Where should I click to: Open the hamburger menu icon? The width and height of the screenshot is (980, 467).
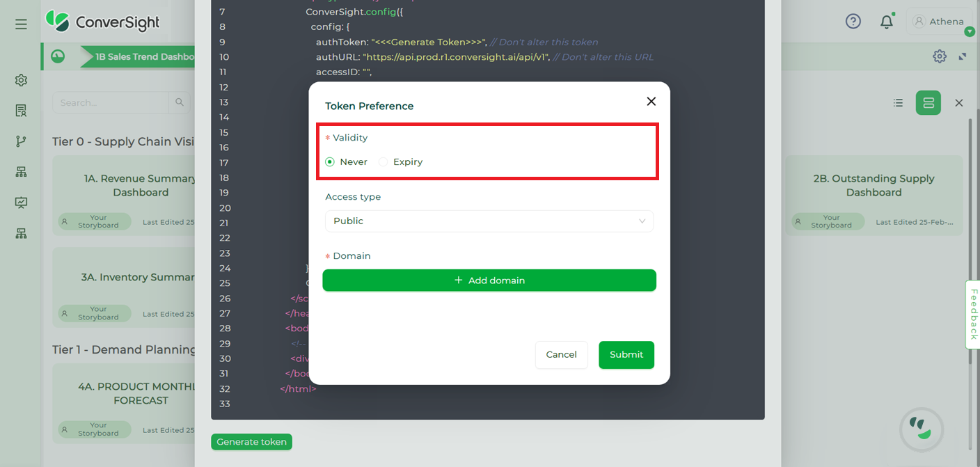(21, 24)
